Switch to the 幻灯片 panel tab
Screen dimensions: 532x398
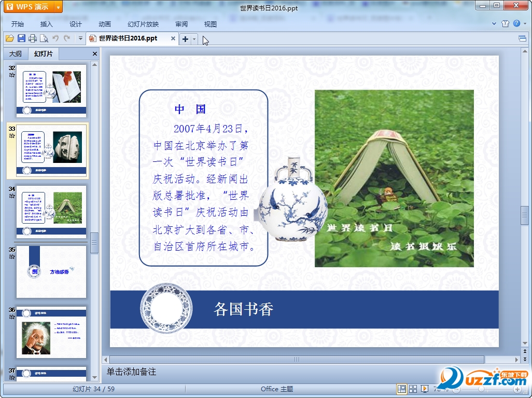coord(44,53)
